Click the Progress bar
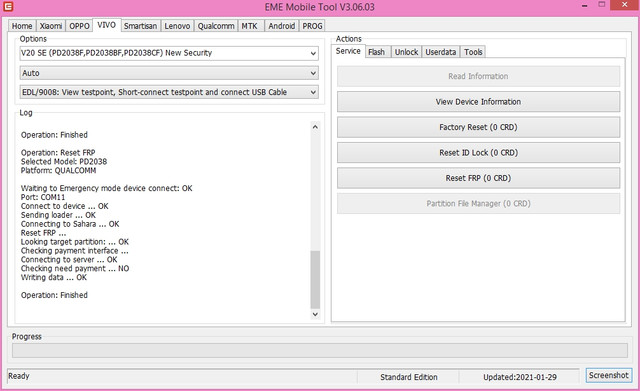The height and width of the screenshot is (391, 640). pos(320,351)
